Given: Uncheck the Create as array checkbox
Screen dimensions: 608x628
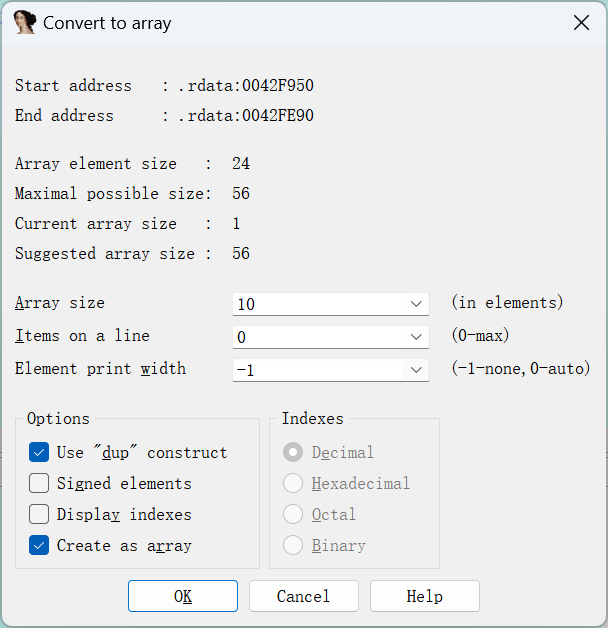Looking at the screenshot, I should [x=40, y=545].
